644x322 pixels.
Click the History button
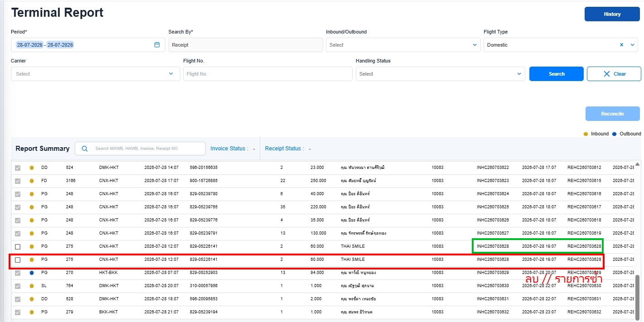[x=612, y=14]
